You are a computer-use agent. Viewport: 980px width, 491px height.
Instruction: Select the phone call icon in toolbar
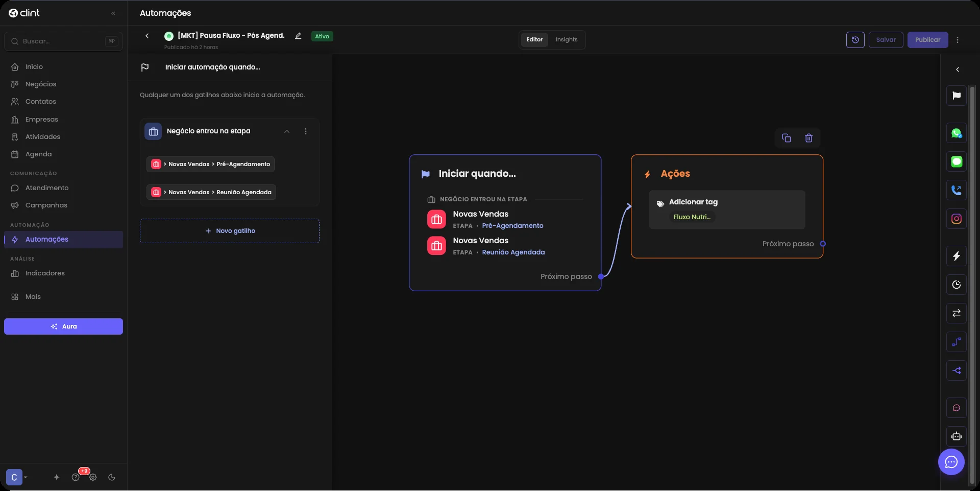coord(957,191)
